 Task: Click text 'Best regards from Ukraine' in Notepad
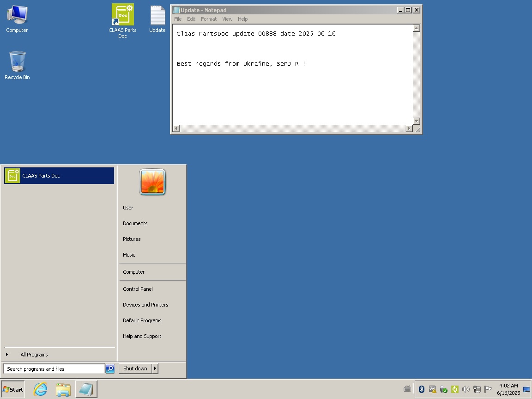223,63
